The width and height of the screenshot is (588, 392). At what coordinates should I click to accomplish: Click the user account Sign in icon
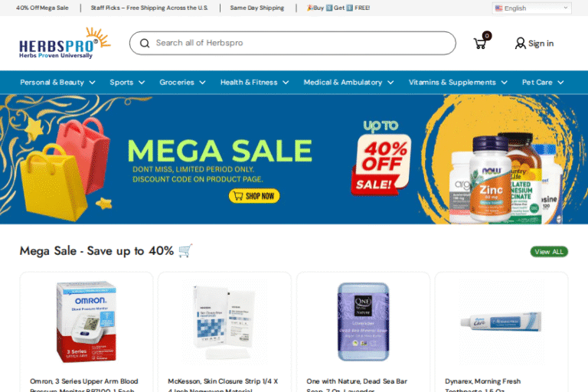[520, 44]
